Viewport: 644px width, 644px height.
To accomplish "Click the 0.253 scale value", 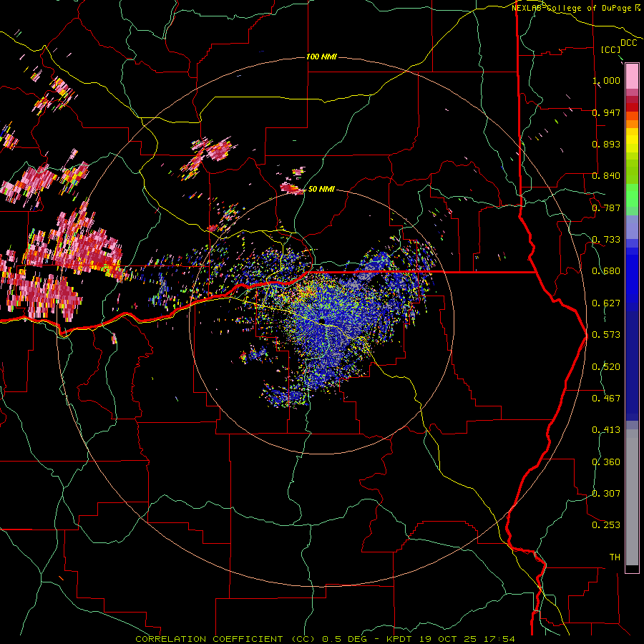I will tap(606, 525).
